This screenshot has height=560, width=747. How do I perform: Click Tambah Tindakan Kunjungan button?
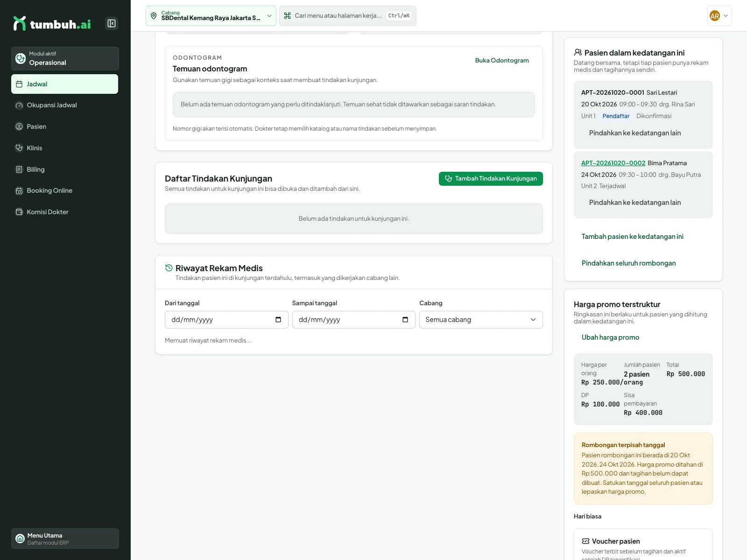(x=491, y=179)
